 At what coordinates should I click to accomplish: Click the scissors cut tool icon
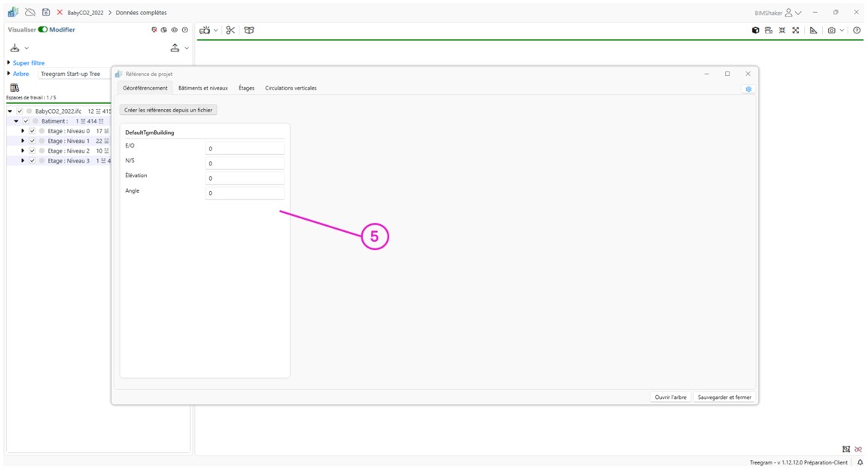coord(230,30)
